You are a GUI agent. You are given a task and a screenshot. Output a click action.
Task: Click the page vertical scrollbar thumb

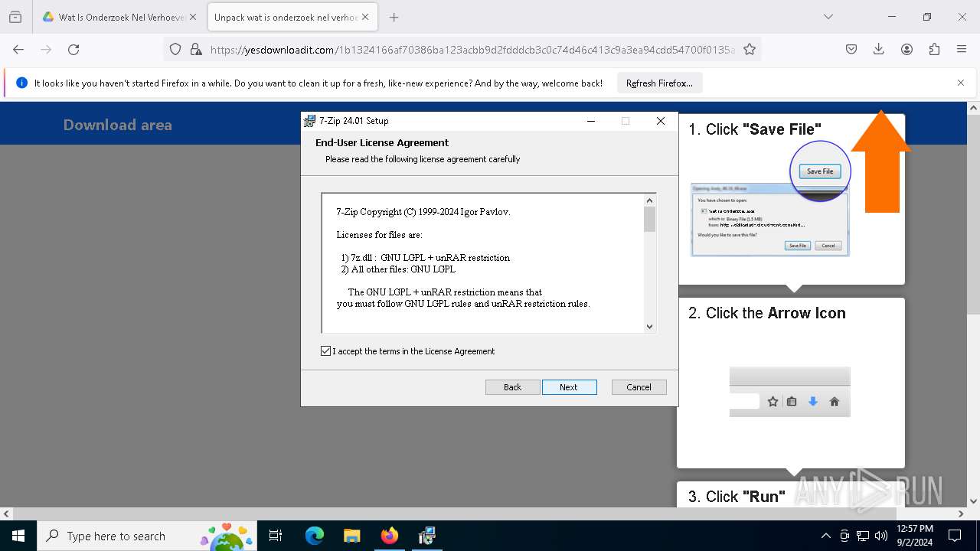tap(973, 214)
